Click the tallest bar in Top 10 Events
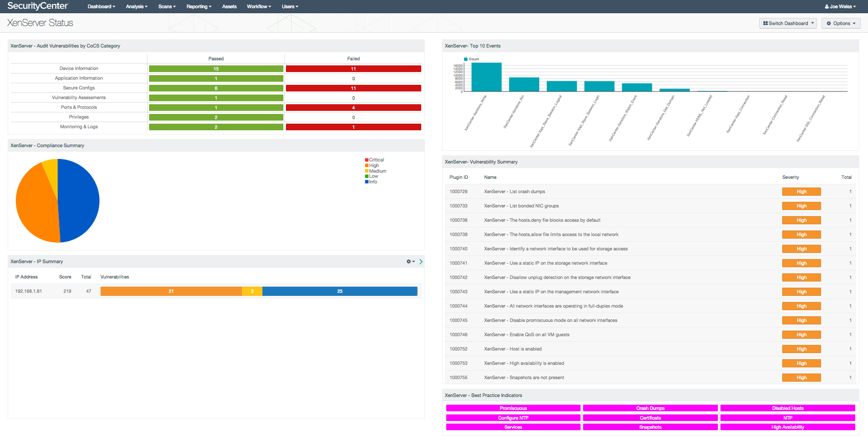 click(486, 77)
